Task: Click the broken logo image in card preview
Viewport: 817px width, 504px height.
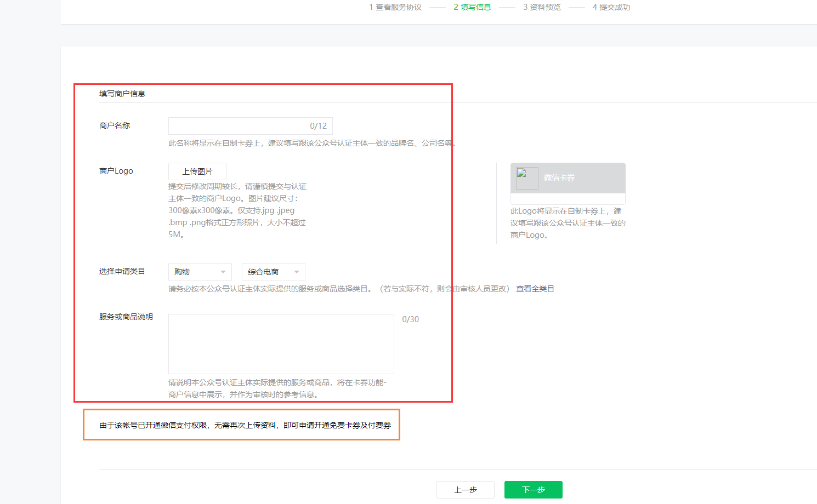Action: (x=526, y=178)
